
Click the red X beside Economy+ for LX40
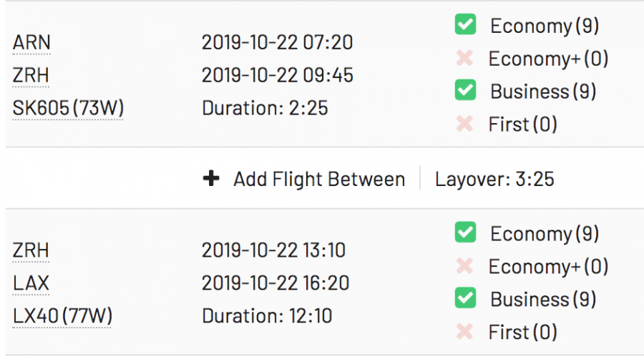pyautogui.click(x=465, y=267)
